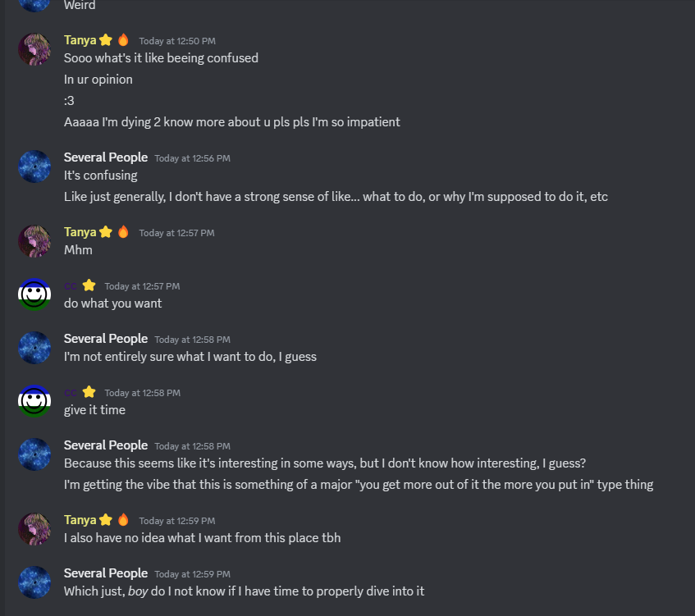Click Tanya's avatar at the 12:59 PM message

(34, 529)
